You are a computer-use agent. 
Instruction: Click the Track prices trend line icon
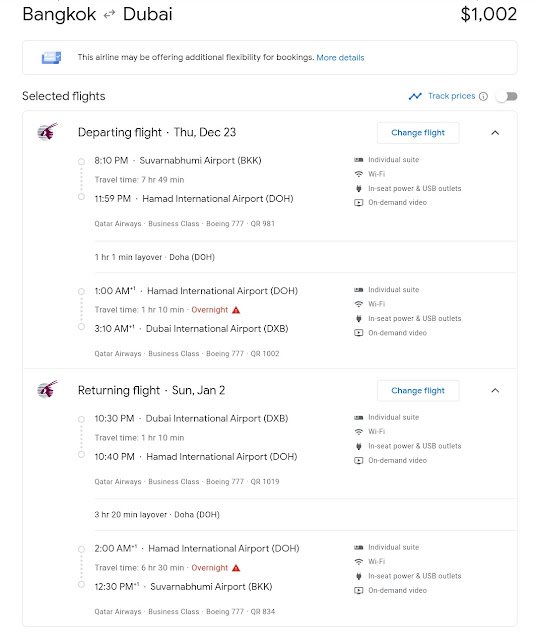coord(415,96)
